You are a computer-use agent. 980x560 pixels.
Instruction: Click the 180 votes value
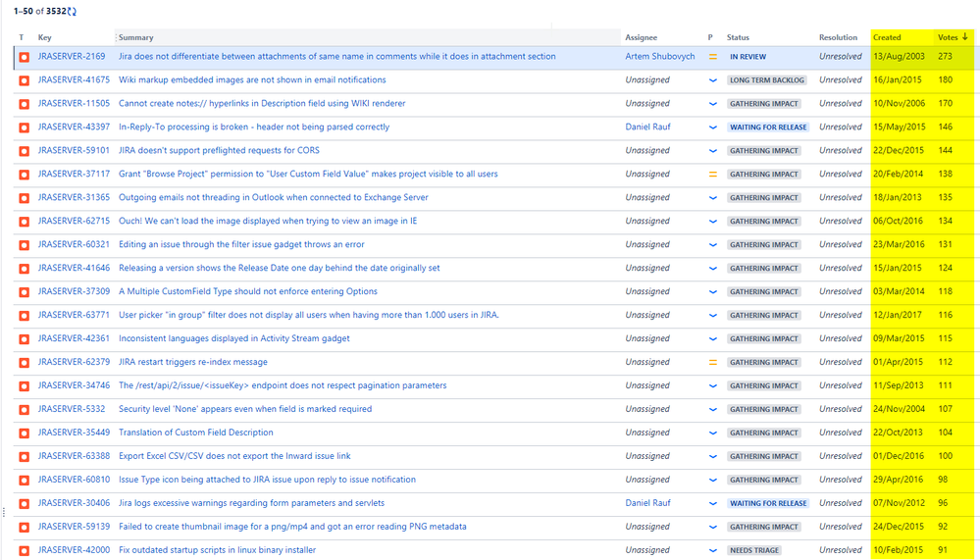coord(945,80)
